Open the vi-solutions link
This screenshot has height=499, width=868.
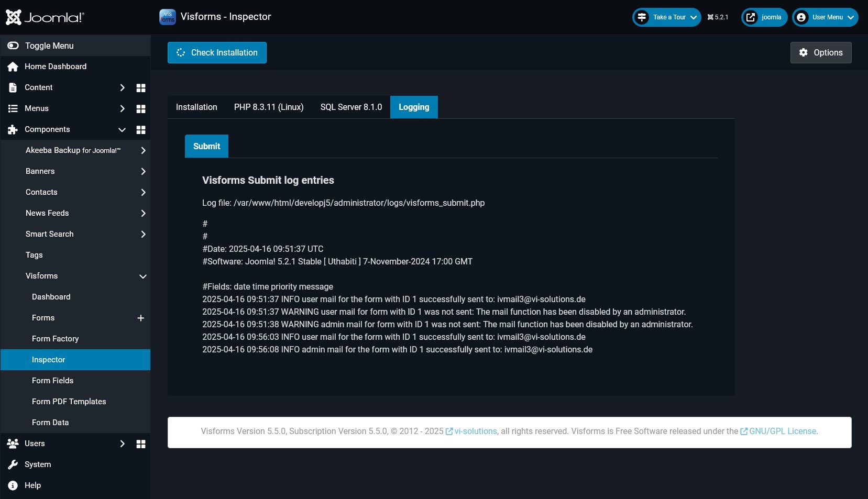coord(476,431)
